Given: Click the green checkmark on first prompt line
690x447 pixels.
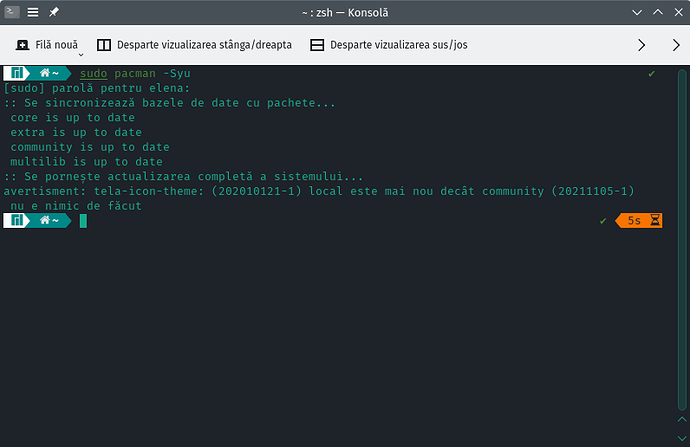Looking at the screenshot, I should (652, 74).
